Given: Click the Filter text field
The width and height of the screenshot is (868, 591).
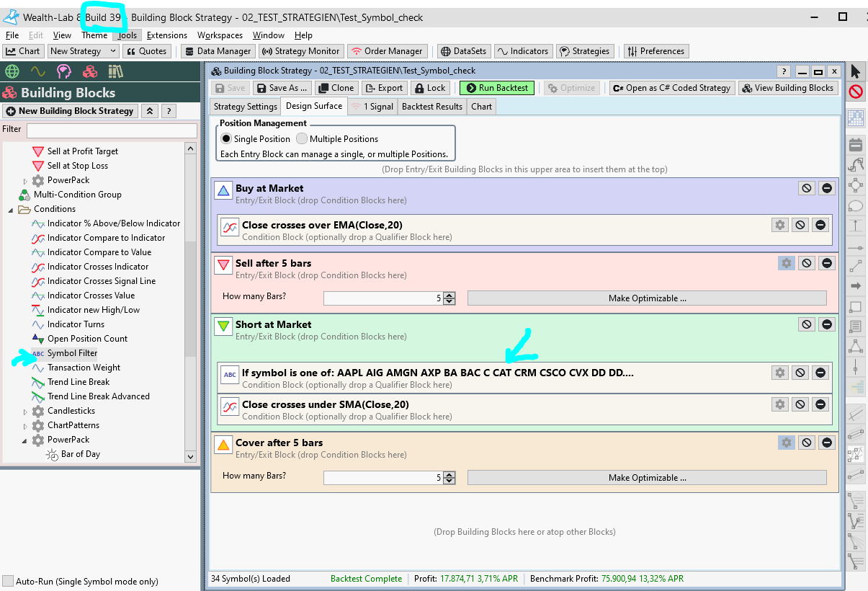Looking at the screenshot, I should tap(112, 130).
